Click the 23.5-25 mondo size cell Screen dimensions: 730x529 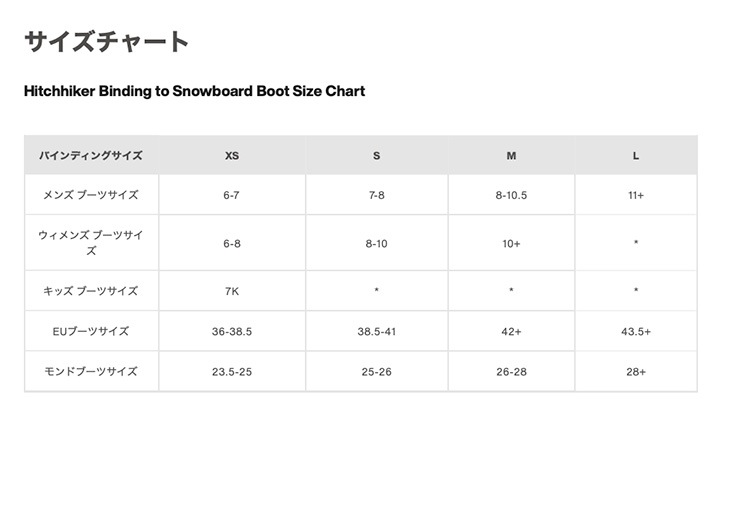pyautogui.click(x=232, y=371)
